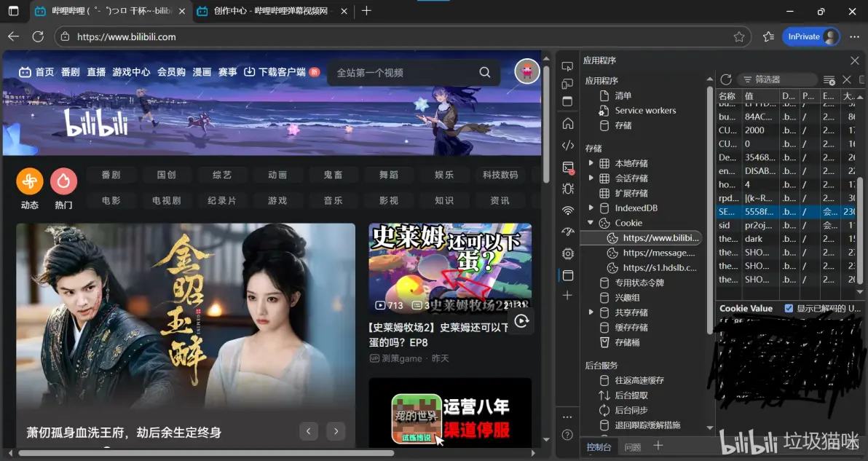Open the DevTools Welcome home tool

(x=568, y=123)
